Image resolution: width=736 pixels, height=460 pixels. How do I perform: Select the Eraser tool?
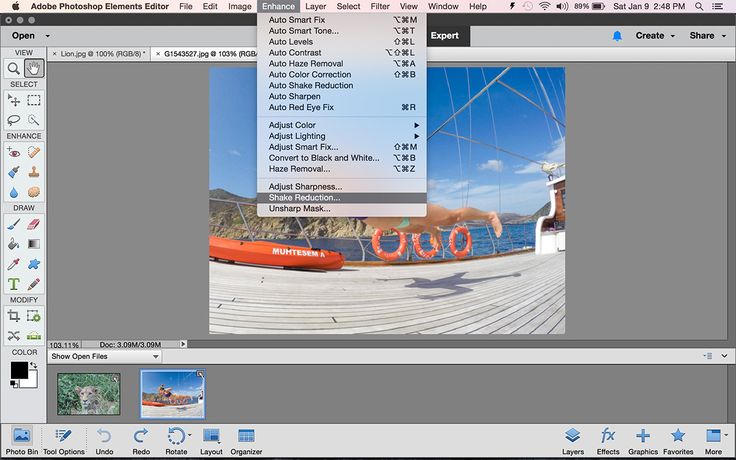tap(34, 224)
